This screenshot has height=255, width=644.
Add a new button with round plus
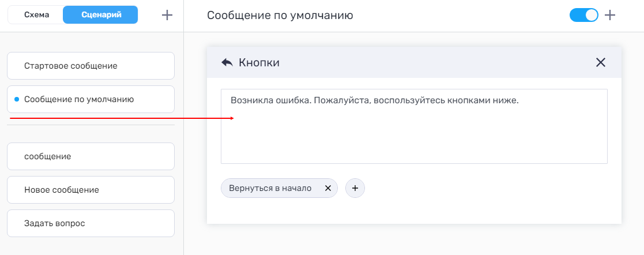[x=355, y=188]
